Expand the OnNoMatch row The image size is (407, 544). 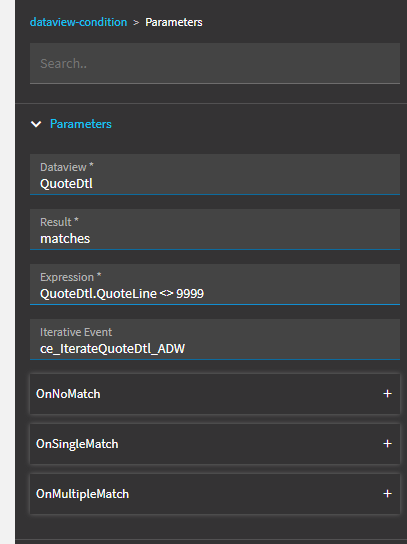pos(215,394)
